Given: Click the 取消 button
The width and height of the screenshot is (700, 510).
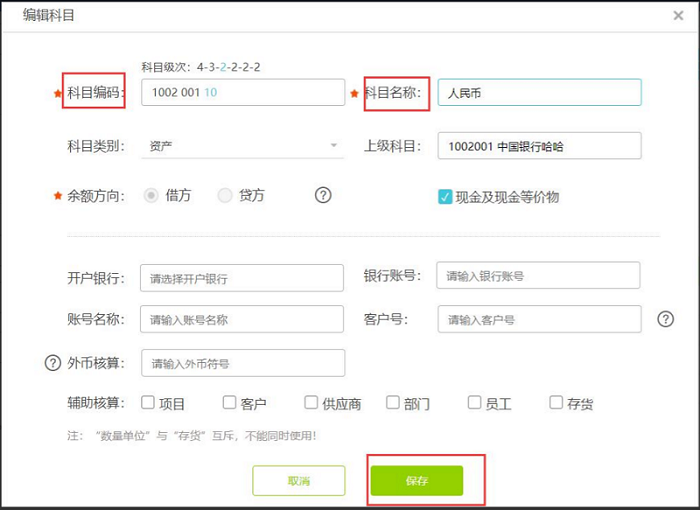Looking at the screenshot, I should [299, 481].
